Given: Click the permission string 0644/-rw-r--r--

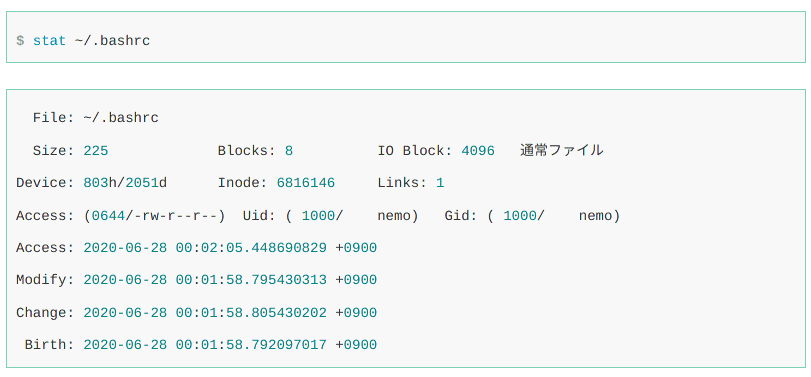Looking at the screenshot, I should 155,216.
